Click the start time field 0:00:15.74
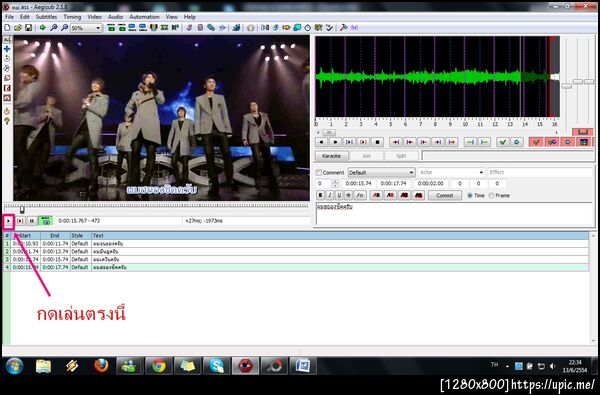The height and width of the screenshot is (395, 600). click(x=358, y=183)
